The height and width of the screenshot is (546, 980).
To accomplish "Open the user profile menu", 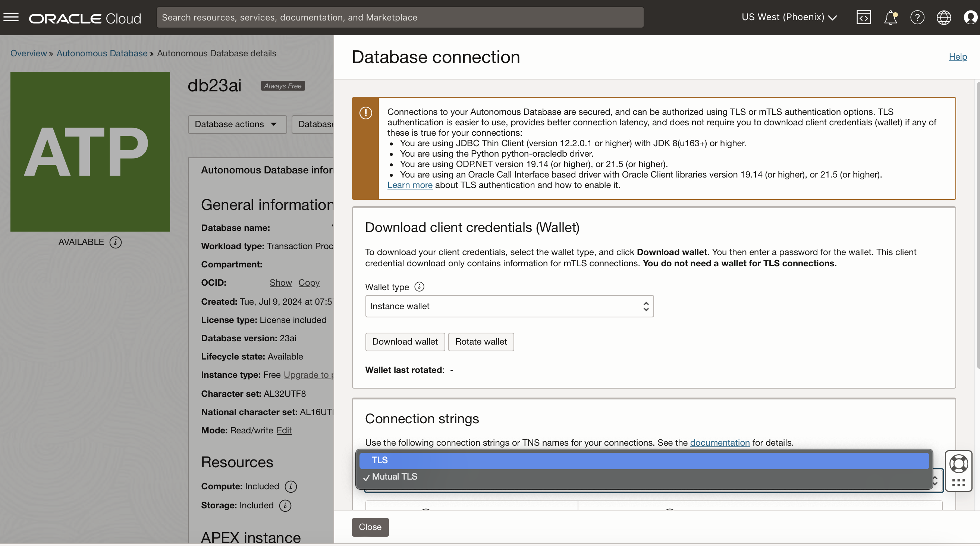I will pos(970,18).
